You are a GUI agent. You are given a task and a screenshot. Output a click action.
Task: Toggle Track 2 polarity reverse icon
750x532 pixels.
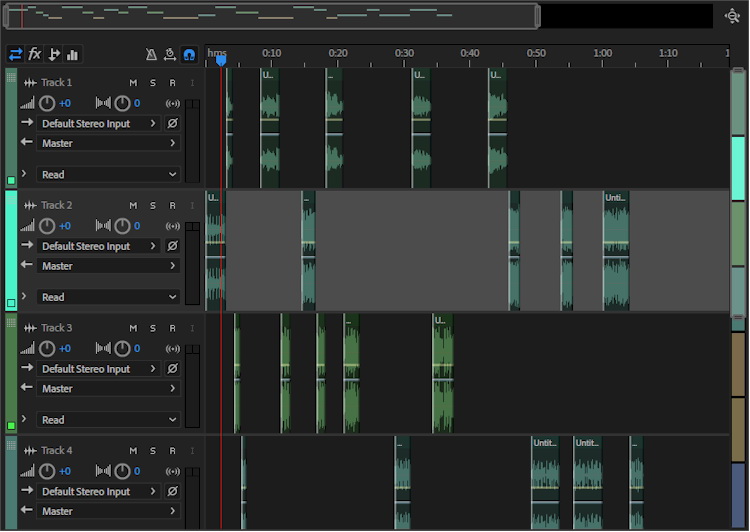tap(172, 246)
